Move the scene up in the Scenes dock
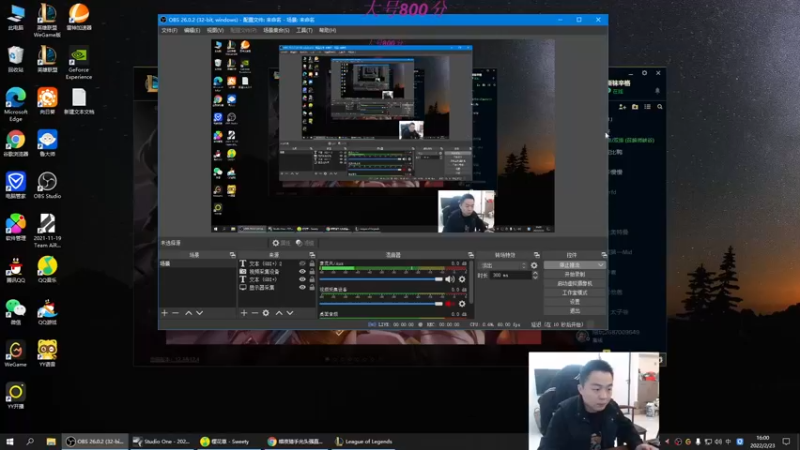Screen dimensions: 800x450 pyautogui.click(x=188, y=313)
